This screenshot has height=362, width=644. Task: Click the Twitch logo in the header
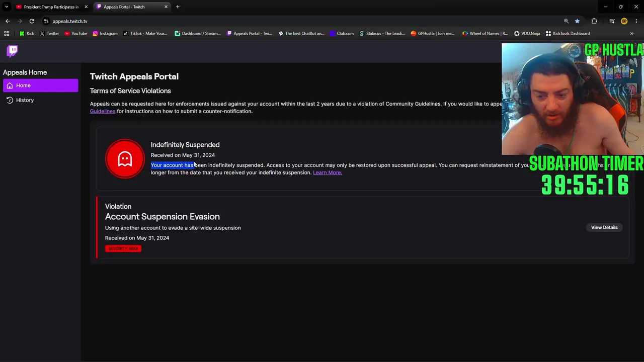pos(13,51)
